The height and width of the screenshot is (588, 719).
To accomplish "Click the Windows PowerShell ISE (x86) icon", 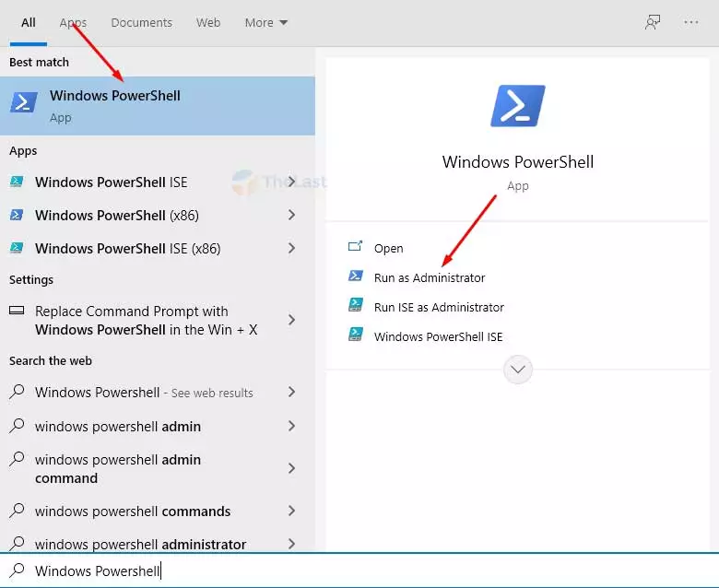I will [17, 248].
